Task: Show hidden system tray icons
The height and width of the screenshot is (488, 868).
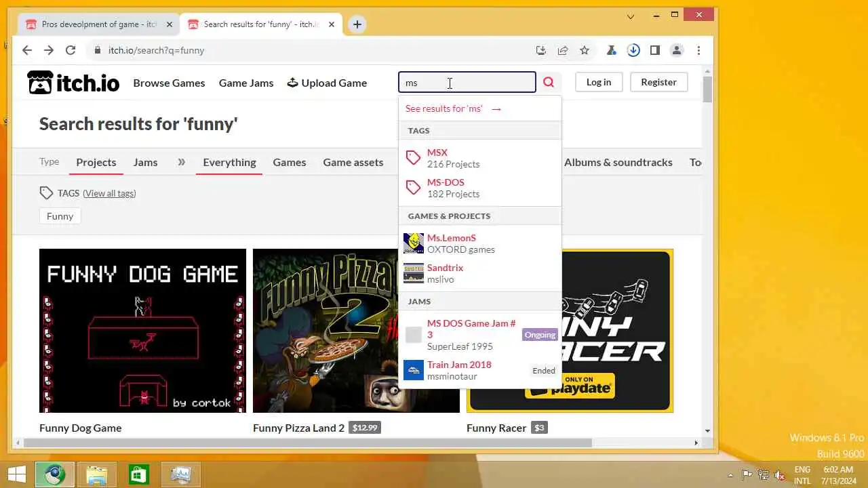Action: coord(730,475)
